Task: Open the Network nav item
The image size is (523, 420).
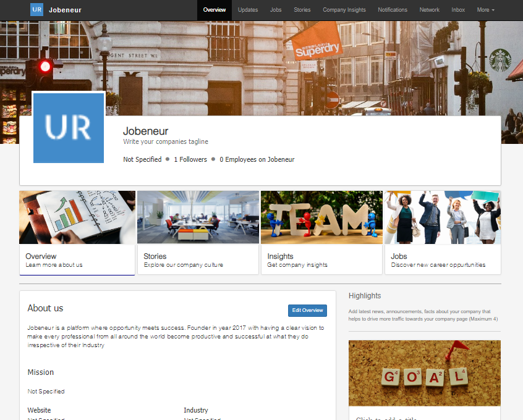Action: (429, 10)
